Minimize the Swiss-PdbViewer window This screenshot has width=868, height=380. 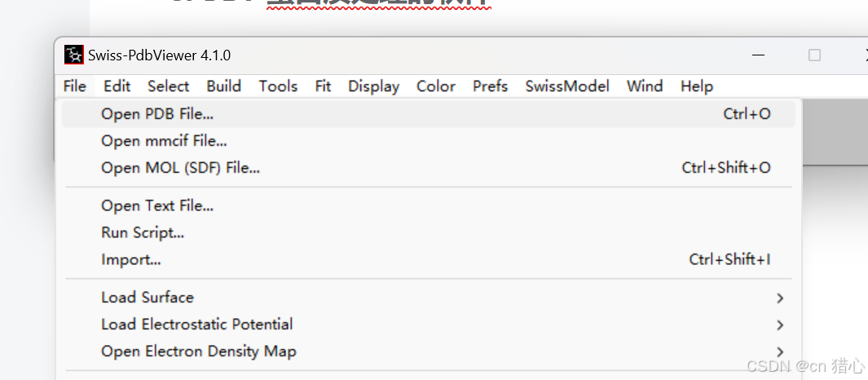point(759,55)
